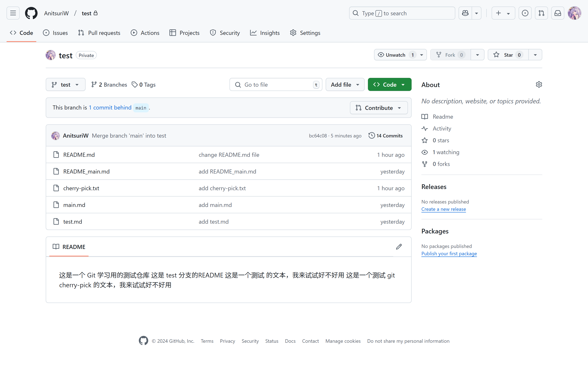The width and height of the screenshot is (588, 367).
Task: Click the GitHub Octocat logo
Action: 31,13
